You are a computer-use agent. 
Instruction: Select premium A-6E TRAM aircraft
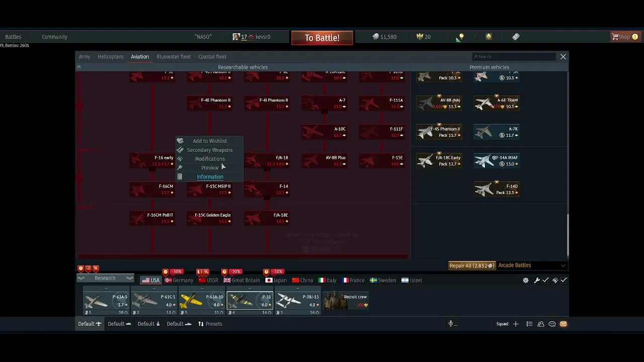[497, 103]
